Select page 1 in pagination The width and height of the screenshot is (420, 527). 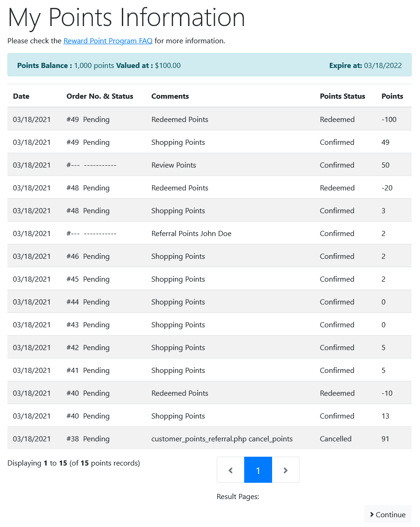pyautogui.click(x=258, y=470)
